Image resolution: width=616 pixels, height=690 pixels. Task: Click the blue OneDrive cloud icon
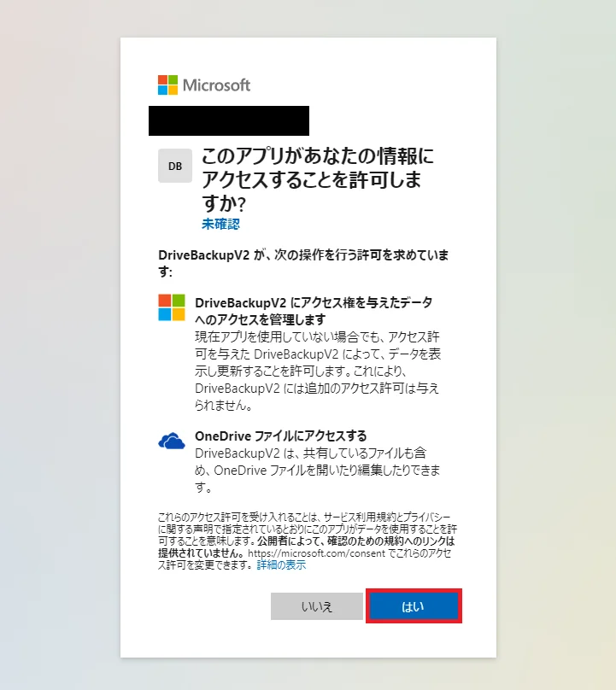tap(172, 441)
